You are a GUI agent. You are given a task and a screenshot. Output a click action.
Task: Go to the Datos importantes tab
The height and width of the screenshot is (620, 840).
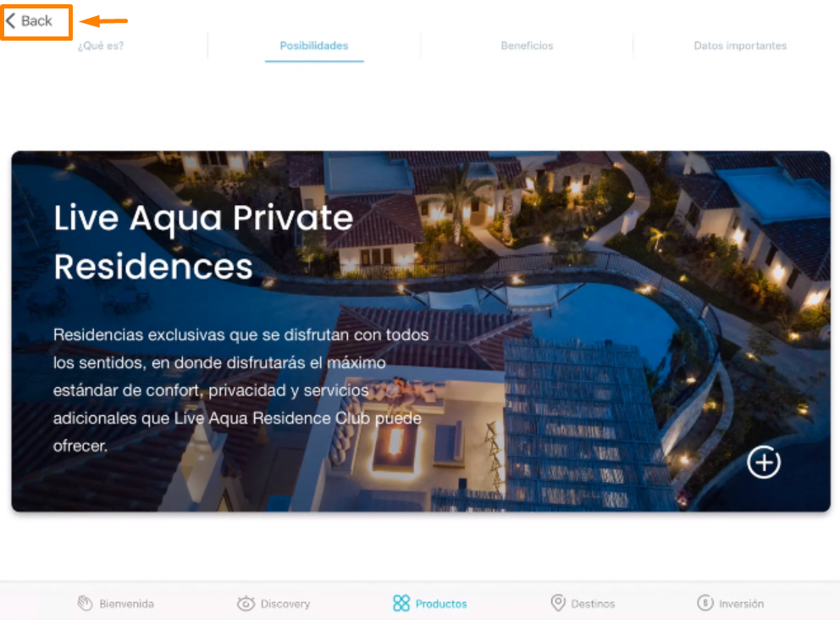740,46
